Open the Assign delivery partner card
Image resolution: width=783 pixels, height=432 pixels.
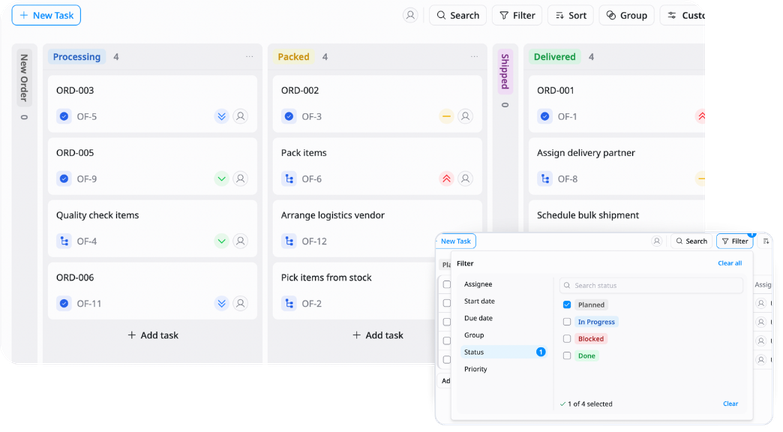(617, 166)
